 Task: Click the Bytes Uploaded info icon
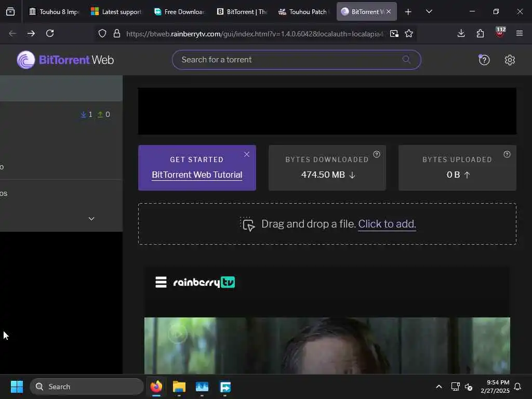(x=507, y=154)
